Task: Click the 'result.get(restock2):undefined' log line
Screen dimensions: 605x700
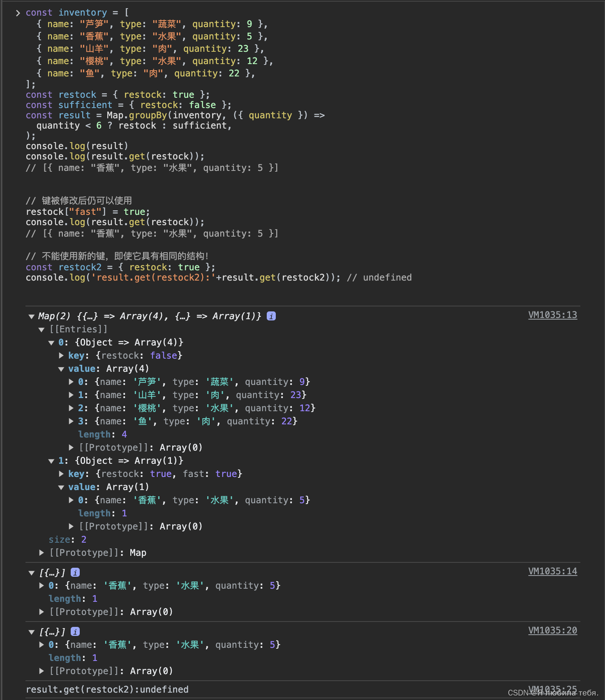Action: click(107, 689)
